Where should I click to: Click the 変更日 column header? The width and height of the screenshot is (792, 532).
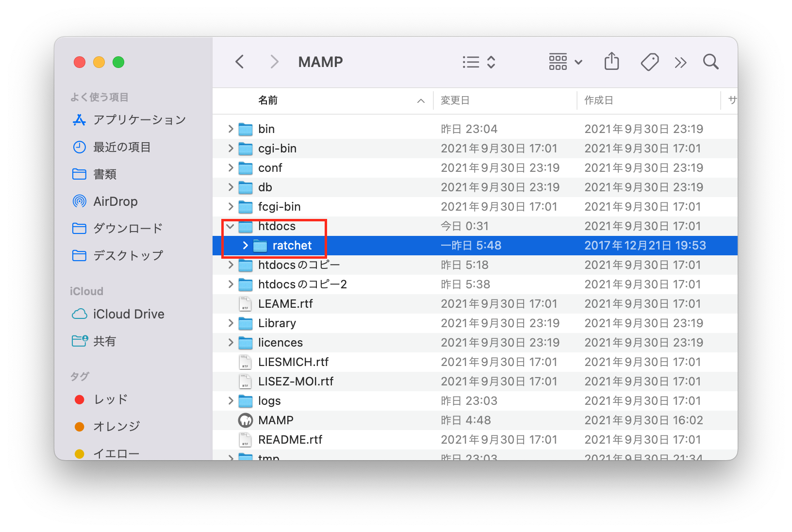pyautogui.click(x=455, y=100)
